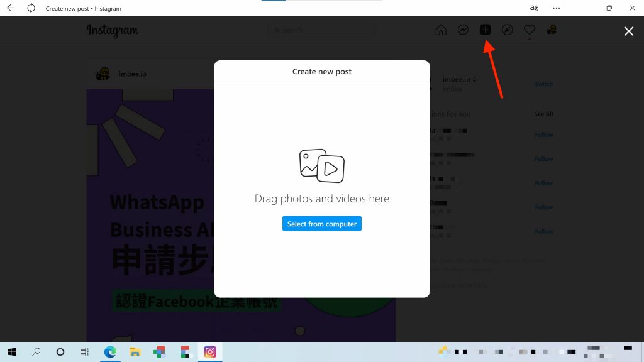Follow the third suggested account
644x362 pixels.
[x=543, y=183]
